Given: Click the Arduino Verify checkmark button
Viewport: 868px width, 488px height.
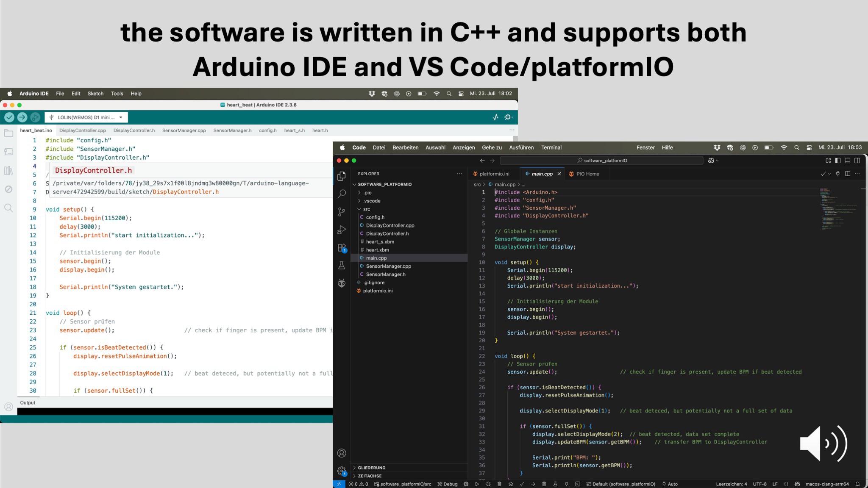Looking at the screenshot, I should point(9,117).
